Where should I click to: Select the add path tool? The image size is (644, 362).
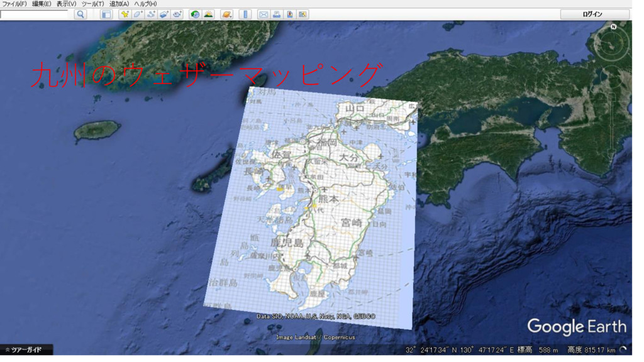[x=151, y=14]
